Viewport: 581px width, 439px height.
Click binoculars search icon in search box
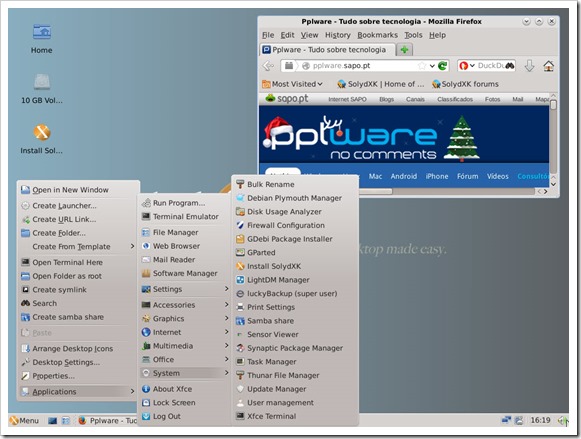click(510, 66)
